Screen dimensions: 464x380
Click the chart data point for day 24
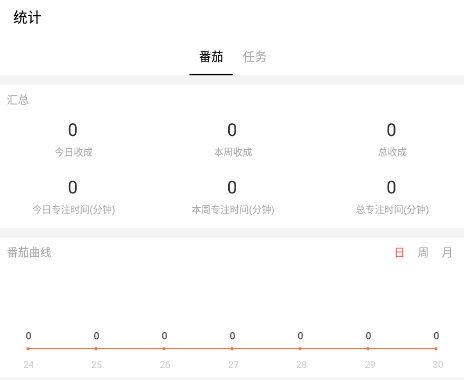click(x=28, y=349)
